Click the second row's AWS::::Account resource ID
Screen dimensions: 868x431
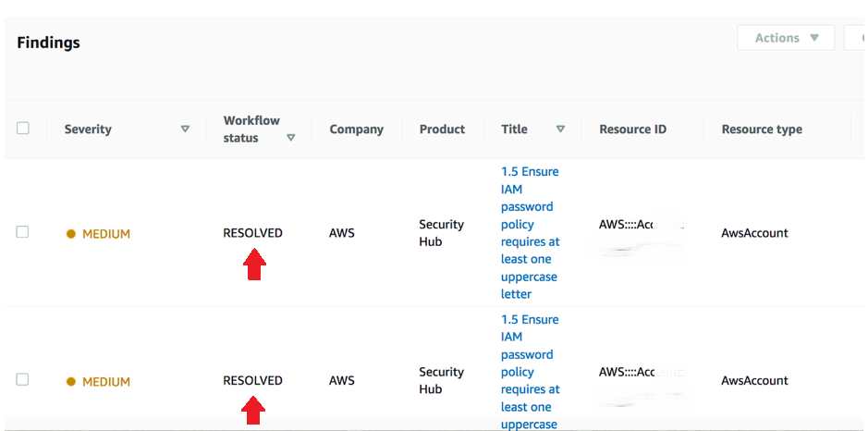[x=642, y=373]
